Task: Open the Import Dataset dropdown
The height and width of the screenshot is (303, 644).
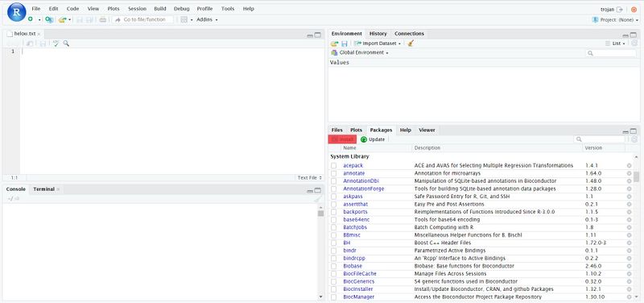Action: [x=377, y=44]
